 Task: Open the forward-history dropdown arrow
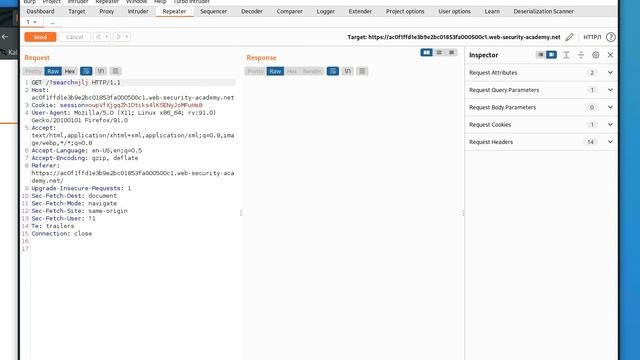coord(127,37)
